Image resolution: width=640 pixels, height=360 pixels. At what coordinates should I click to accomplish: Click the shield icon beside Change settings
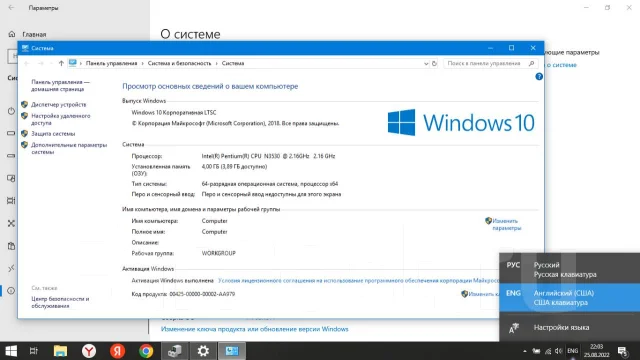point(488,221)
